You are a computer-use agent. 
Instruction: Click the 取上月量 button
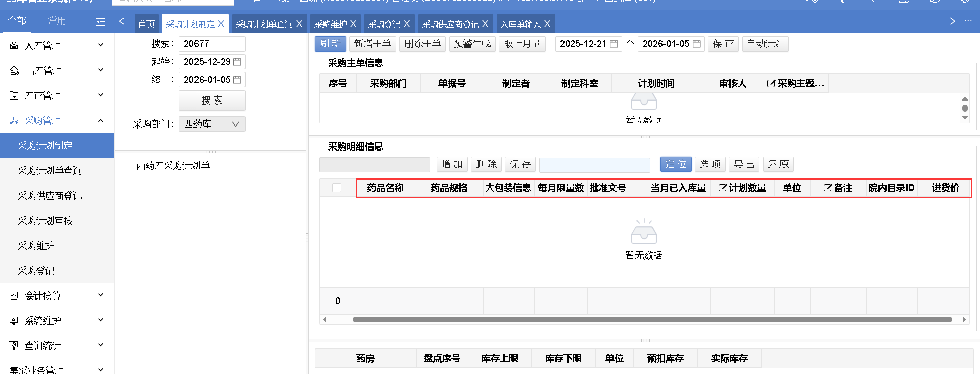pos(522,44)
